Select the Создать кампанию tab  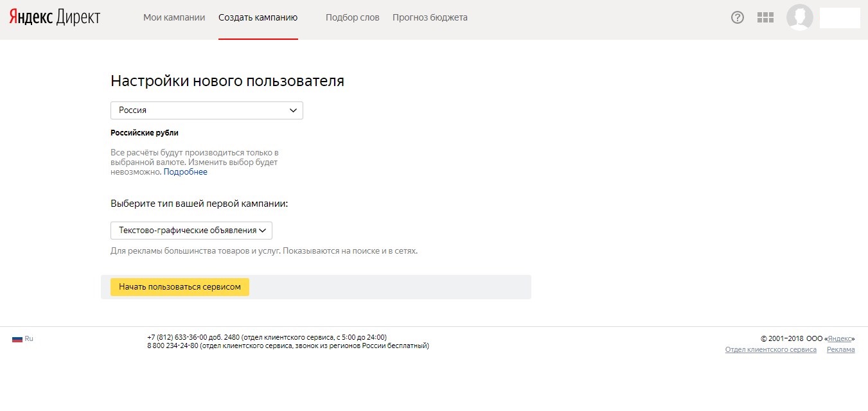258,18
